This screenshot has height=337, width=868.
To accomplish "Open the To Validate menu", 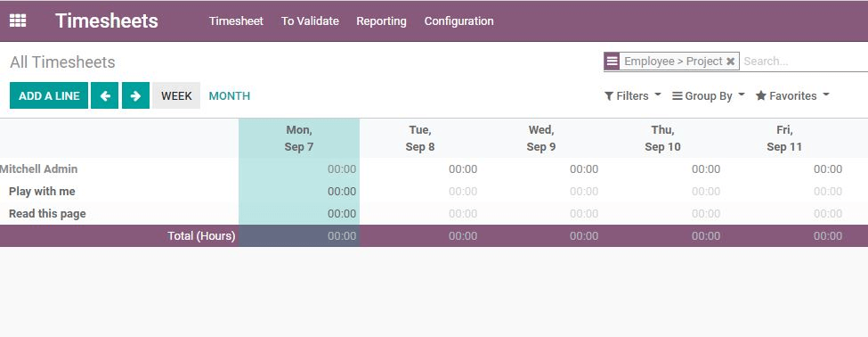I will point(310,21).
